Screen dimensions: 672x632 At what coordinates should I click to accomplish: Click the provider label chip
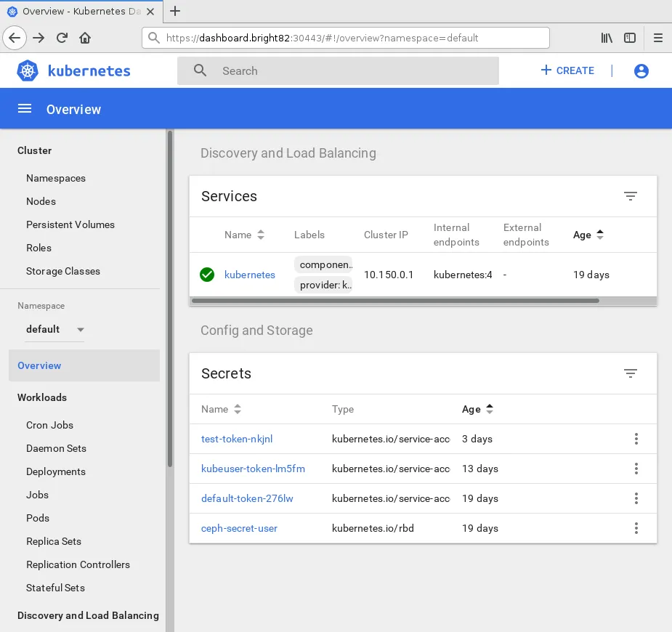[323, 285]
